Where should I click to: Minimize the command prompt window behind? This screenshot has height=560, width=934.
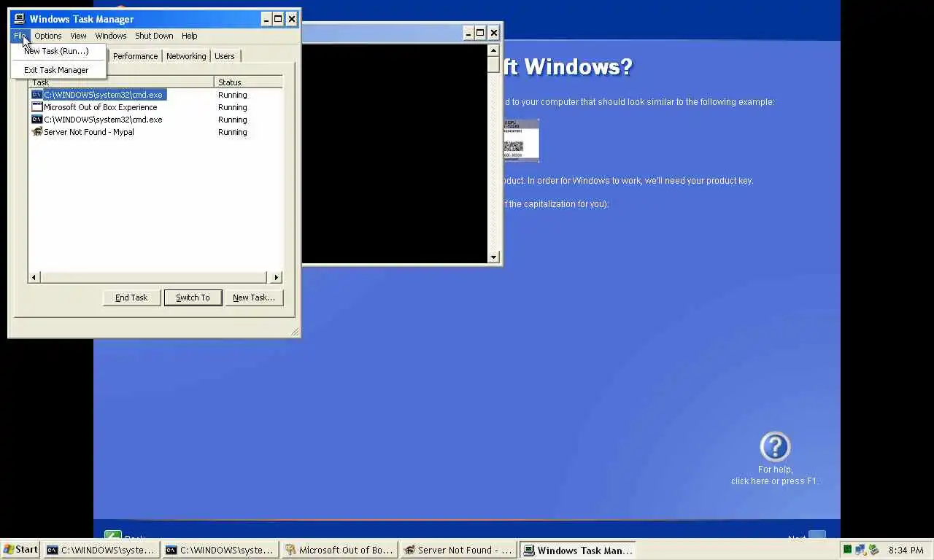click(x=468, y=33)
